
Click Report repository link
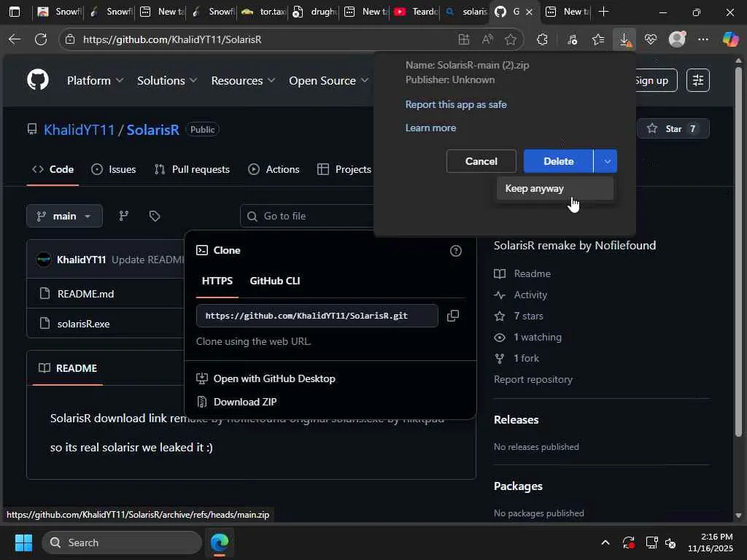pos(533,379)
